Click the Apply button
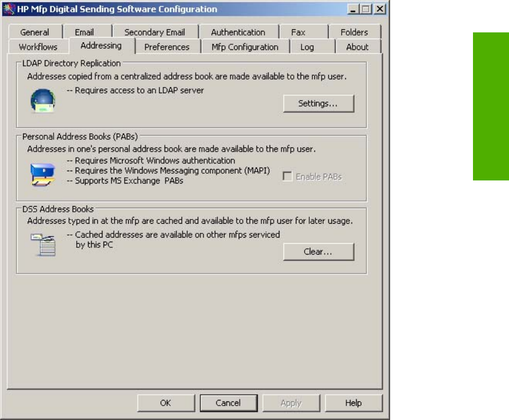 coord(291,403)
